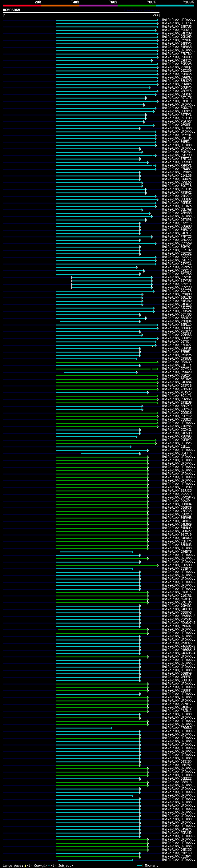Open hit UniRef100_C5XG39
This screenshot has height=868, width=197.
pos(177,362)
